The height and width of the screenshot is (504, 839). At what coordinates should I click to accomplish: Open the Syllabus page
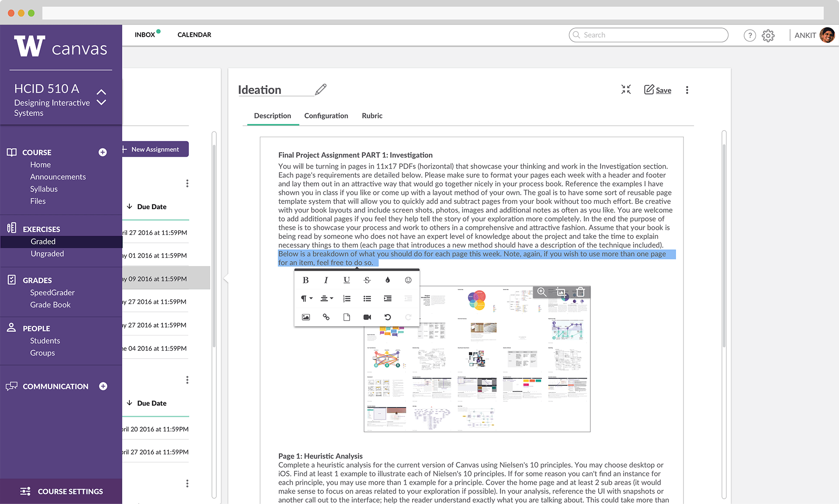[x=44, y=189]
